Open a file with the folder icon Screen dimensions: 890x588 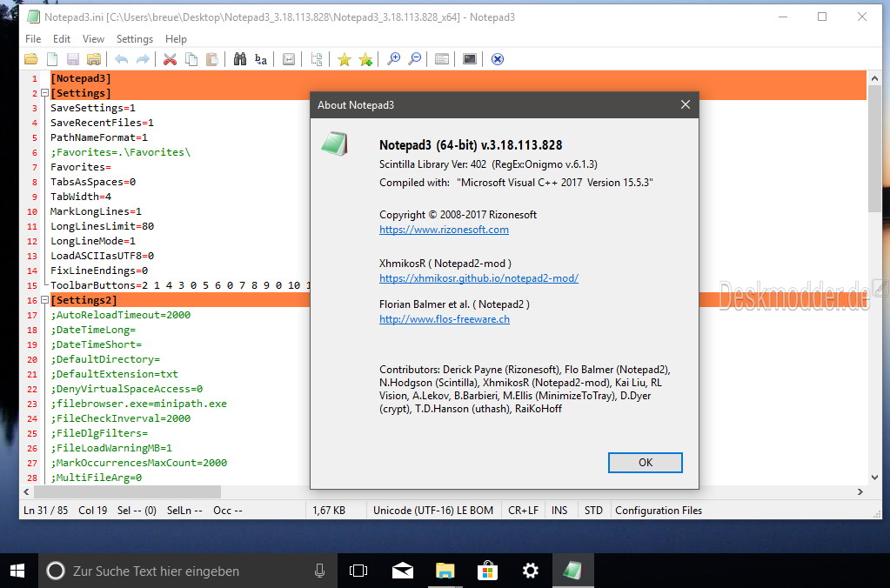coord(31,59)
